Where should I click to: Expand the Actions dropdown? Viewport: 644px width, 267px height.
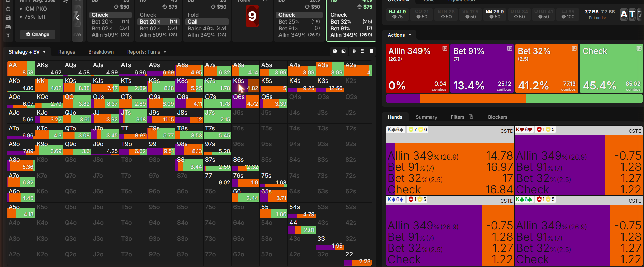coord(399,35)
